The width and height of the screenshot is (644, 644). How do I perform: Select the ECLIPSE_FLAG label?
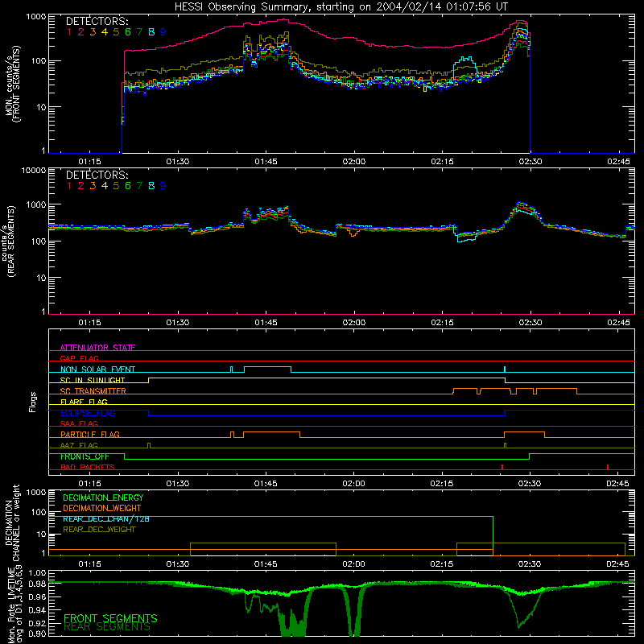tap(88, 413)
